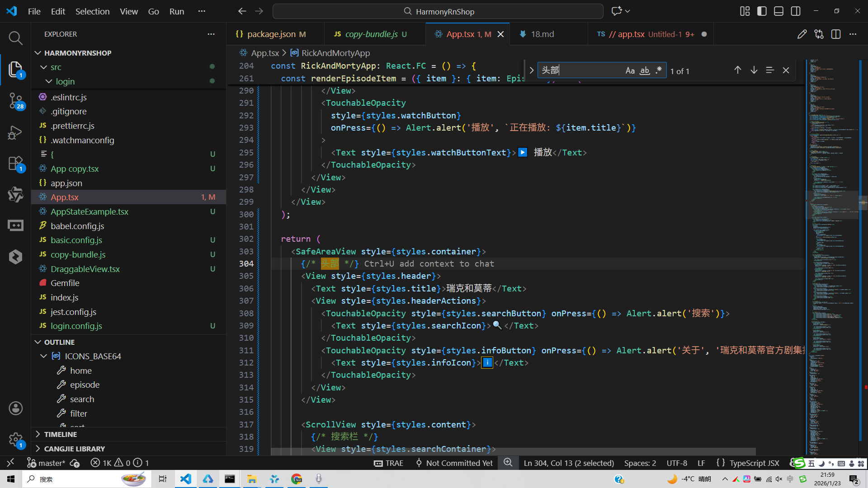The image size is (868, 488).
Task: Toggle Match Case in find widget
Action: coord(630,70)
